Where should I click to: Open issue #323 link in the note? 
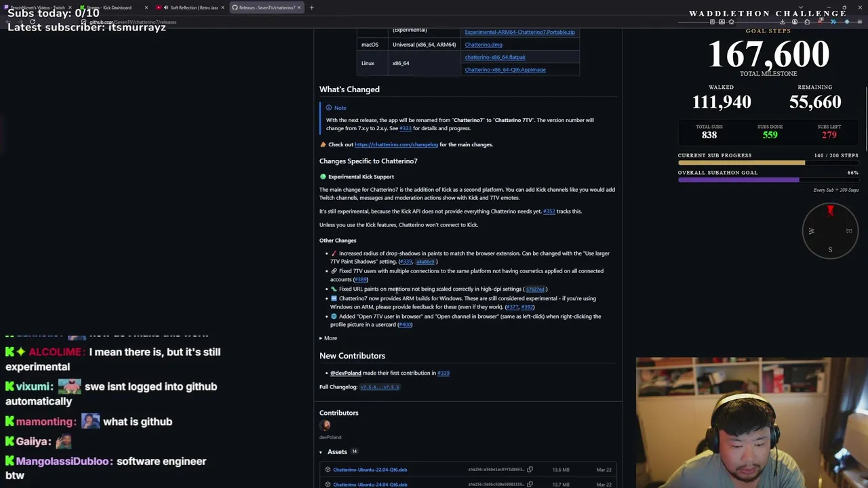406,128
